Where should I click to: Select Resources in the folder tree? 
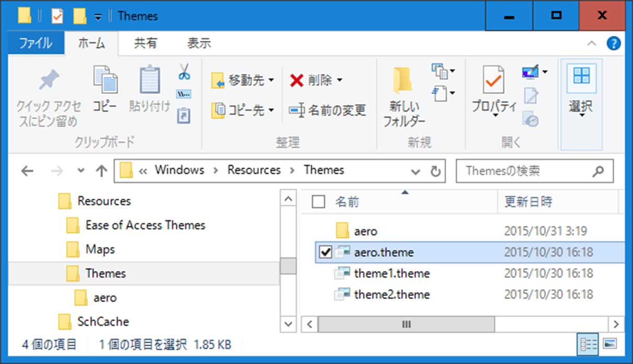[104, 201]
